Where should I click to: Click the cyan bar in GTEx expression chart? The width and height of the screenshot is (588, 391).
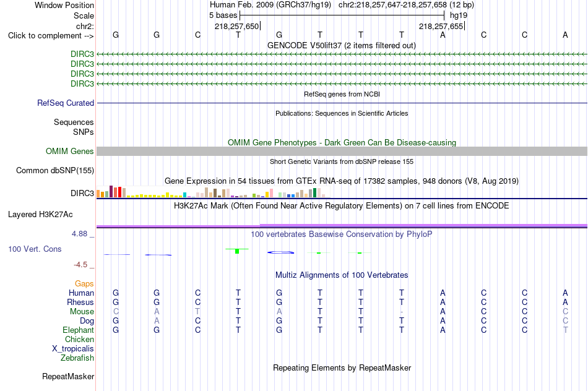coord(185,195)
